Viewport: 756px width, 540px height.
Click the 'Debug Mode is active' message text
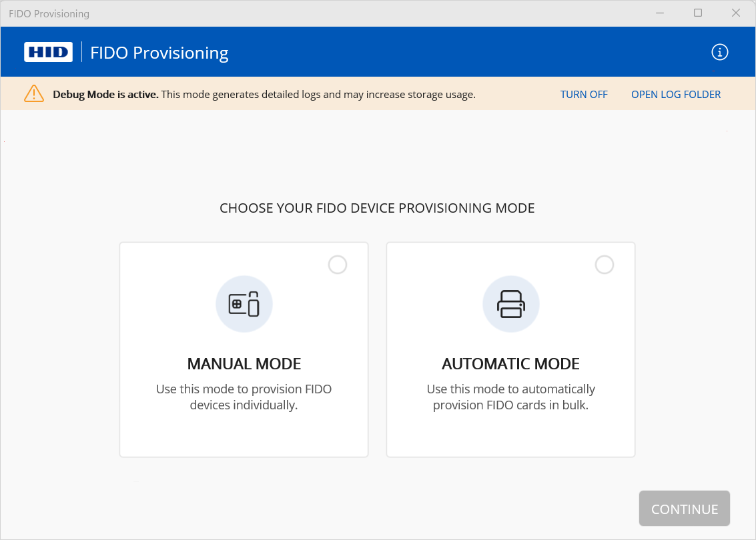click(264, 95)
